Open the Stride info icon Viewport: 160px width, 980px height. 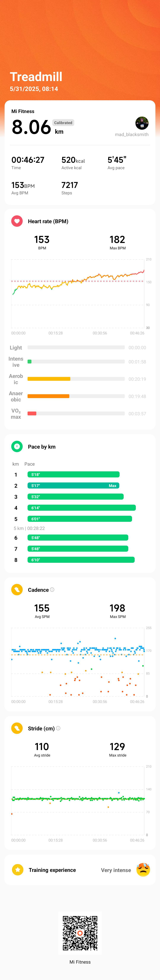[x=58, y=728]
